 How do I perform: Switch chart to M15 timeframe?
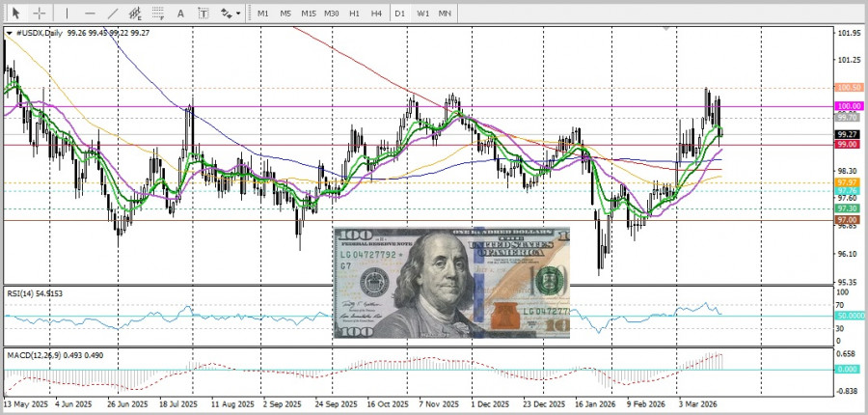pyautogui.click(x=309, y=13)
